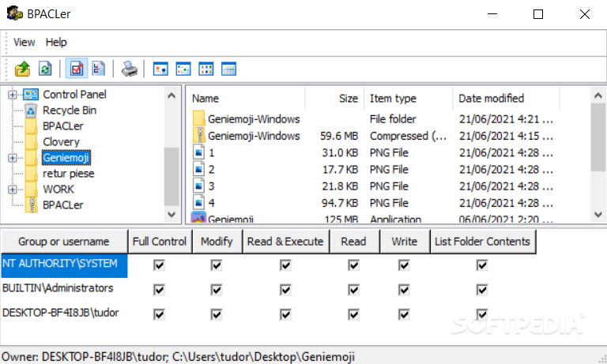Click the PNG icon of file 1
This screenshot has height=364, width=607.
pyautogui.click(x=198, y=152)
